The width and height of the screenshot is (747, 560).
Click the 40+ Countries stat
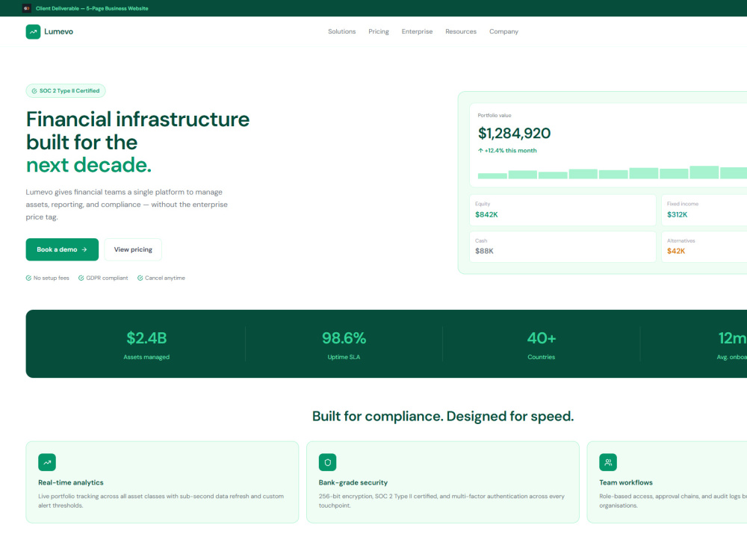tap(541, 345)
